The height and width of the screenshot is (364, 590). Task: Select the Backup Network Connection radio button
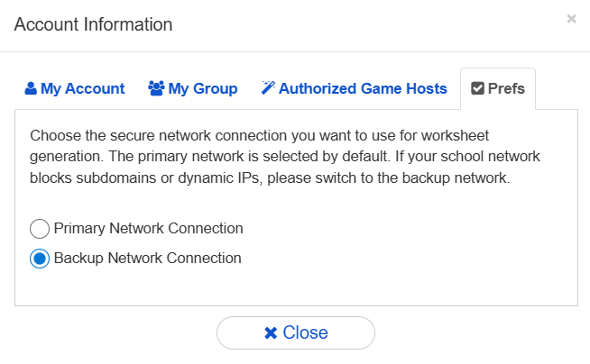40,259
